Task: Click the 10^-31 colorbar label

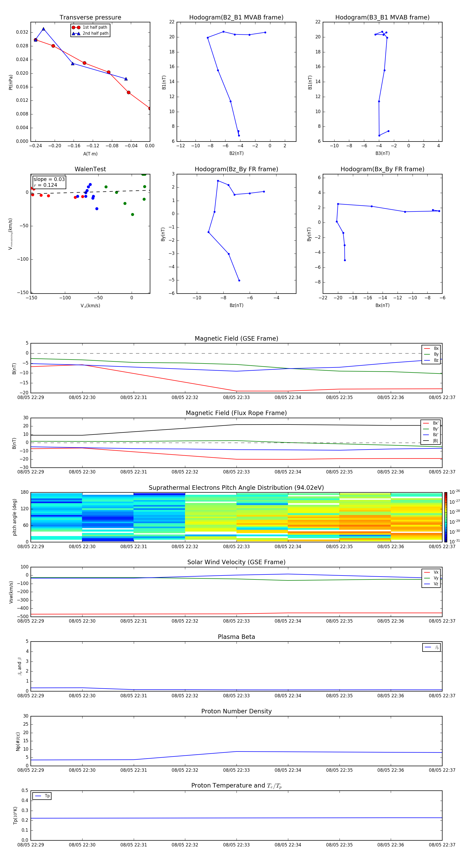Action: pyautogui.click(x=455, y=542)
